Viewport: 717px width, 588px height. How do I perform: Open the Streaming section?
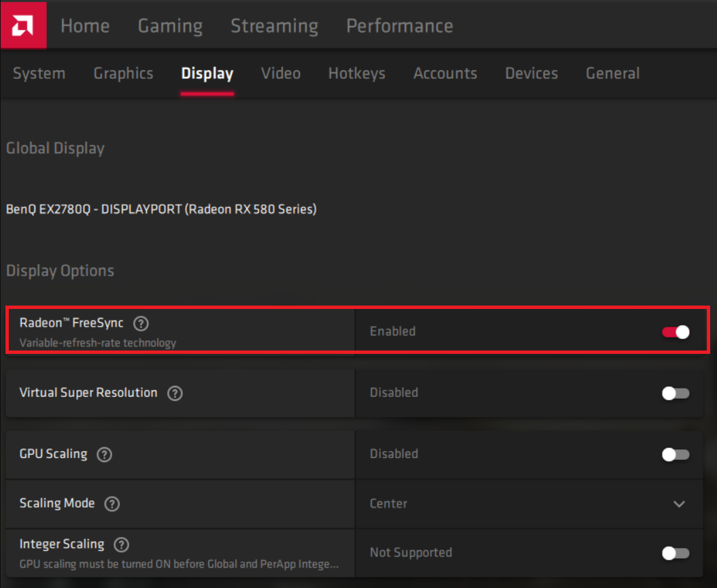274,26
